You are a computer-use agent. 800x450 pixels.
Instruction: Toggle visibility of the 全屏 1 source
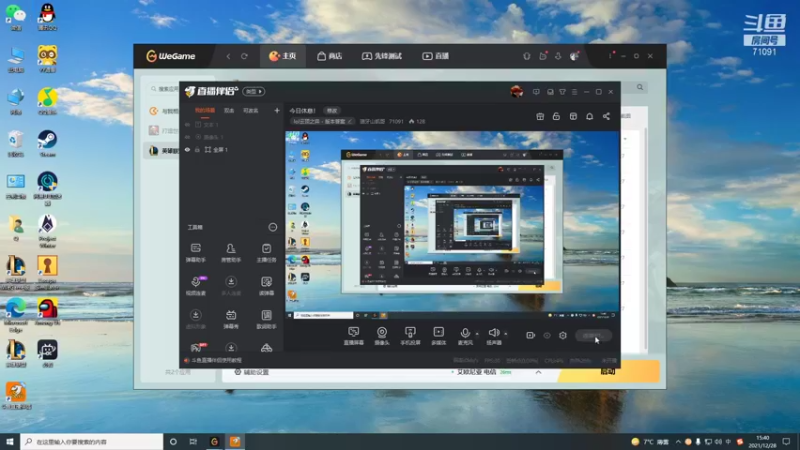pyautogui.click(x=187, y=149)
